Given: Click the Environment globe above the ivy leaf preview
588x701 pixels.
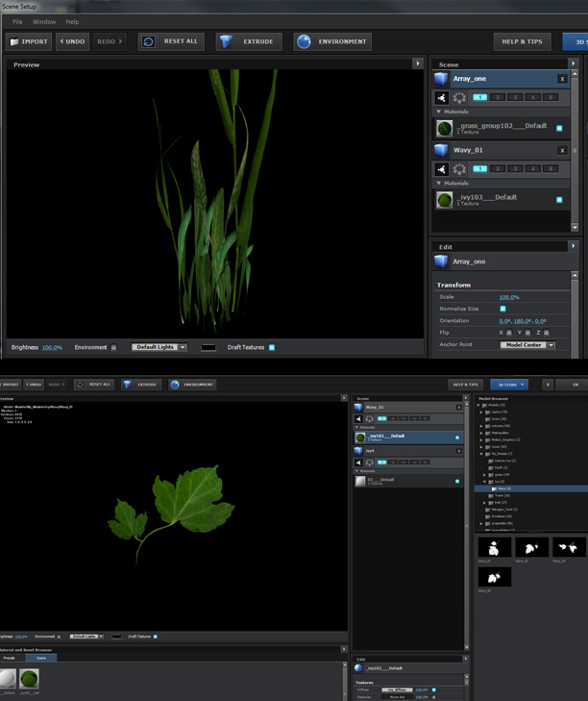Looking at the screenshot, I should [174, 384].
